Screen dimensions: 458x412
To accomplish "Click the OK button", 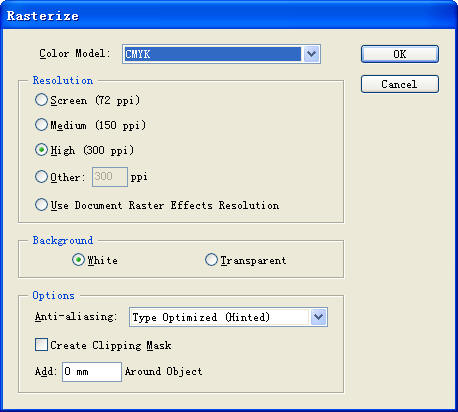I will 400,54.
